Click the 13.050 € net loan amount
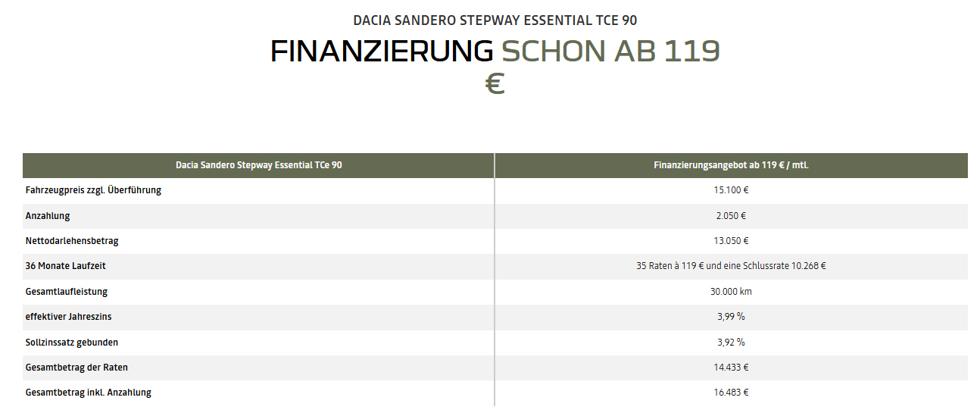 tap(731, 241)
